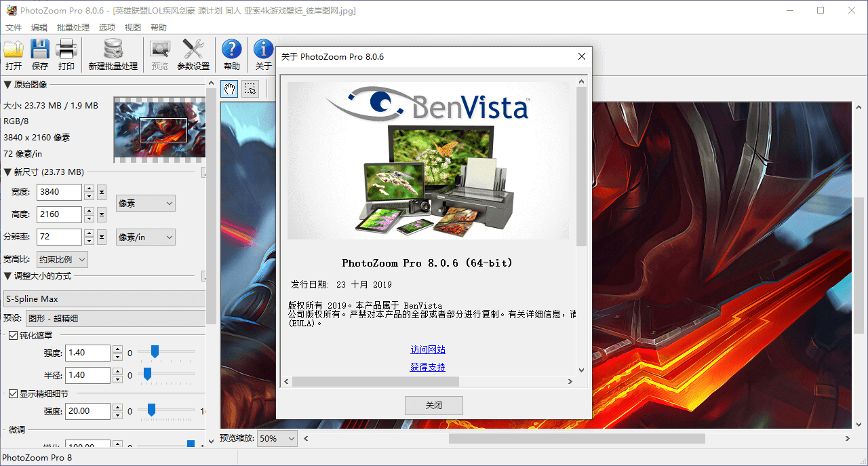This screenshot has height=466, width=868.
Task: Open the 视图 menu
Action: point(133,28)
